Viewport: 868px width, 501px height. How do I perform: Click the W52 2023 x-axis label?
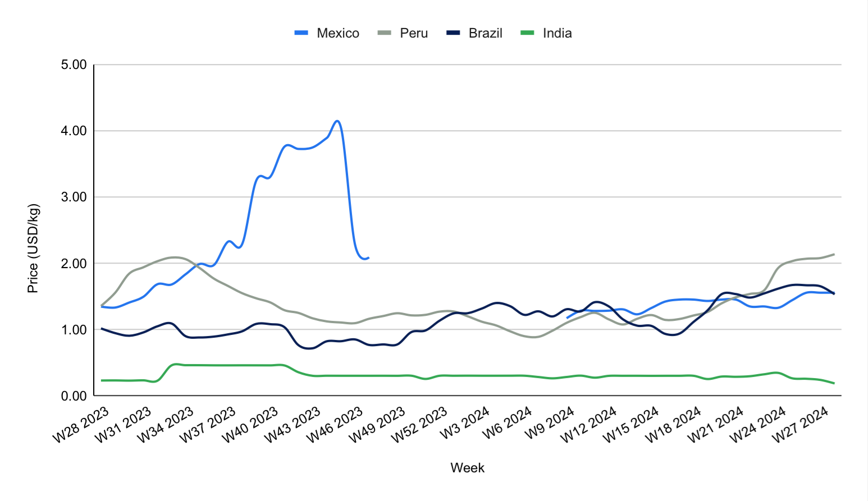419,425
